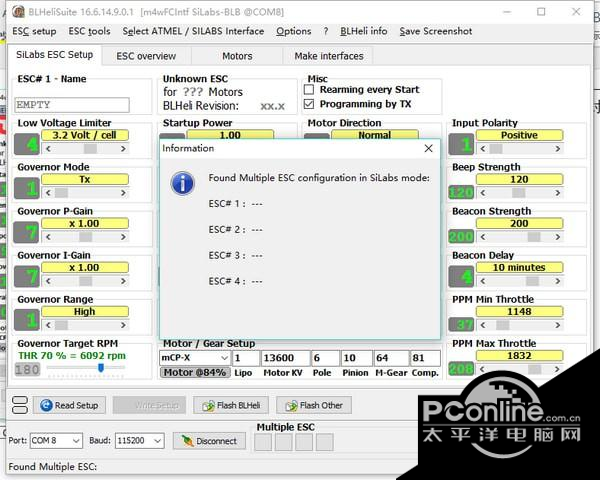This screenshot has width=600, height=480.
Task: Close the Information dialog
Action: click(x=429, y=149)
